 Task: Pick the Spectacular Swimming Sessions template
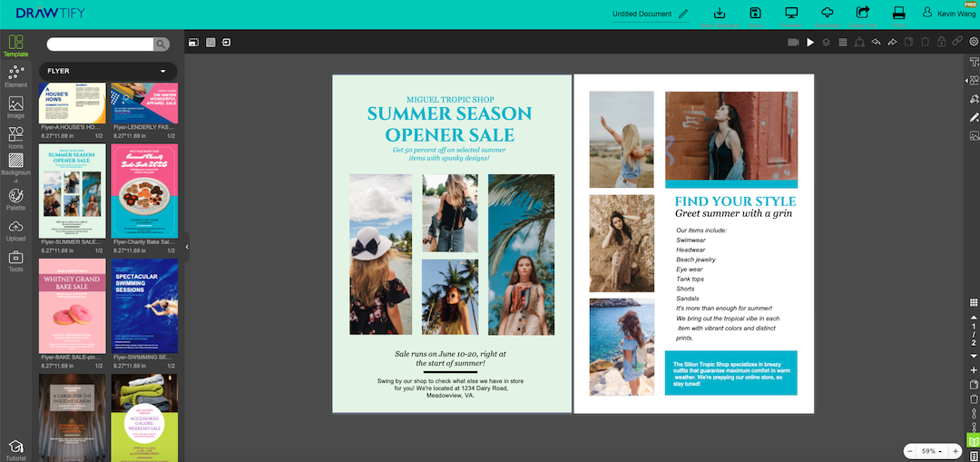click(x=144, y=306)
